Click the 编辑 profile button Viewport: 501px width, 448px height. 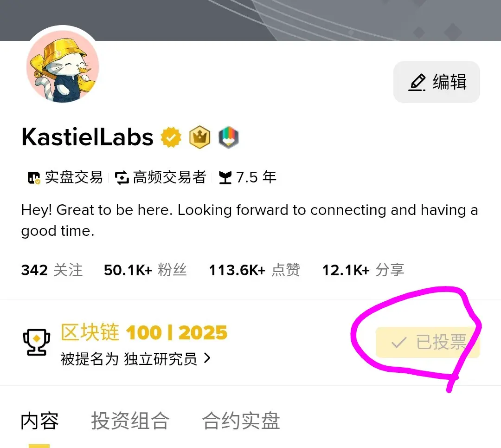[437, 82]
